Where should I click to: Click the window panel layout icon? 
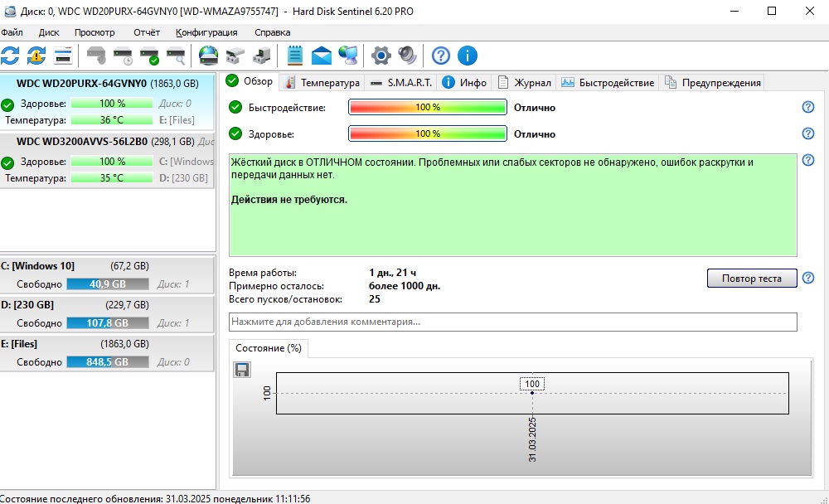63,56
